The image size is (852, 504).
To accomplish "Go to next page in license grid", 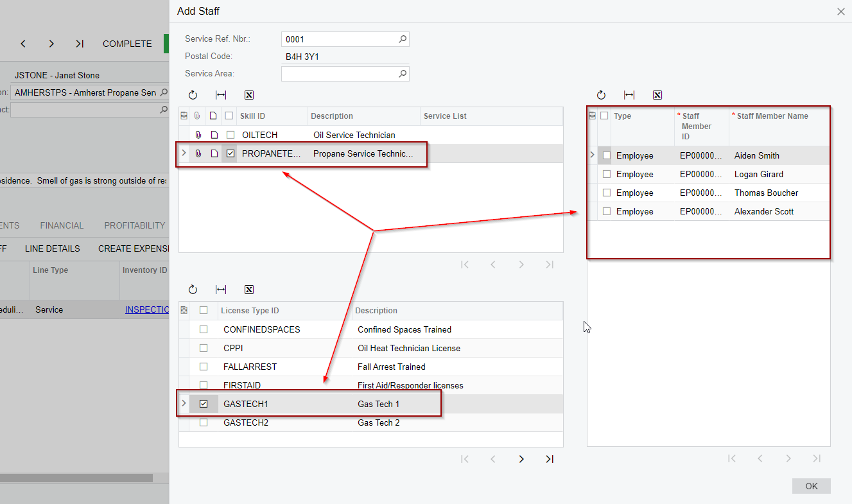I will click(x=521, y=459).
